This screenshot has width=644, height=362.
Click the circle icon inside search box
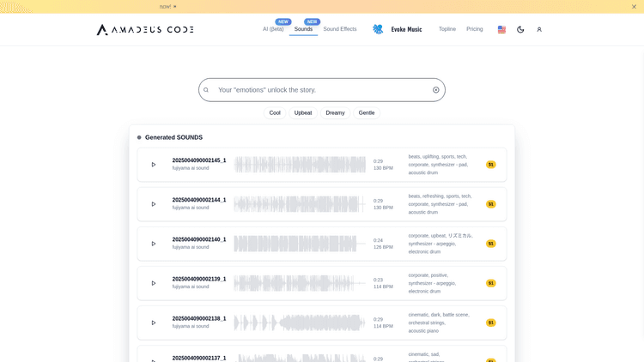(435, 90)
